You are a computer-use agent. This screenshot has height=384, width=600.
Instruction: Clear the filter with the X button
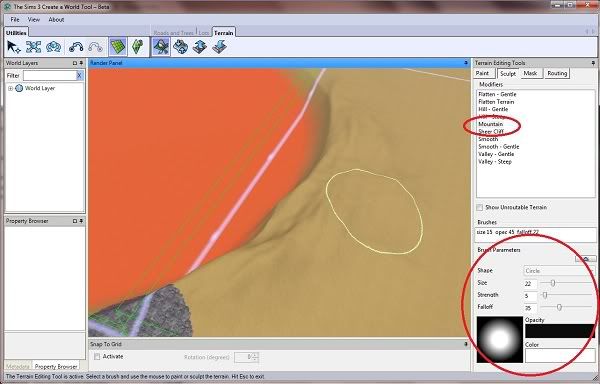pyautogui.click(x=79, y=76)
